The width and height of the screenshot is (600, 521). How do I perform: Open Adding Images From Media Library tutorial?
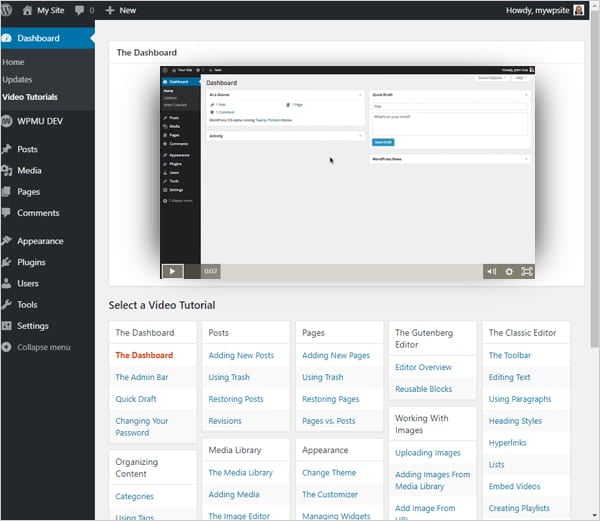click(x=432, y=480)
